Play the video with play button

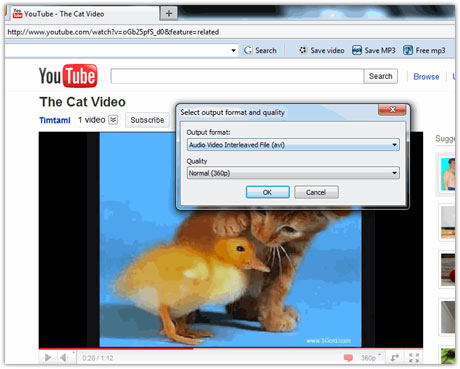pos(48,358)
